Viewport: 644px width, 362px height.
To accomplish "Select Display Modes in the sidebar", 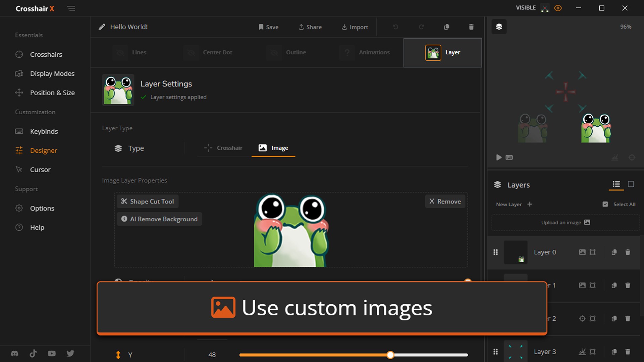I will [52, 73].
